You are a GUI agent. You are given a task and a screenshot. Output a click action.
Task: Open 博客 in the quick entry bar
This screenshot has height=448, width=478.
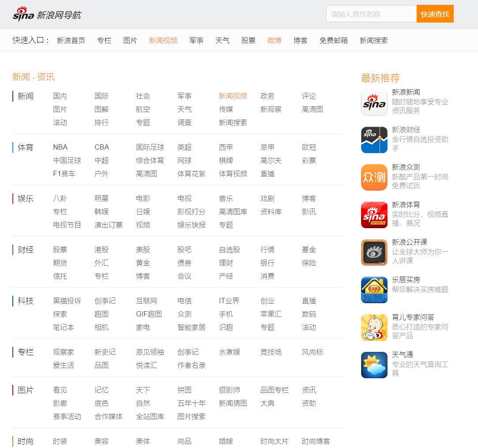pos(300,41)
